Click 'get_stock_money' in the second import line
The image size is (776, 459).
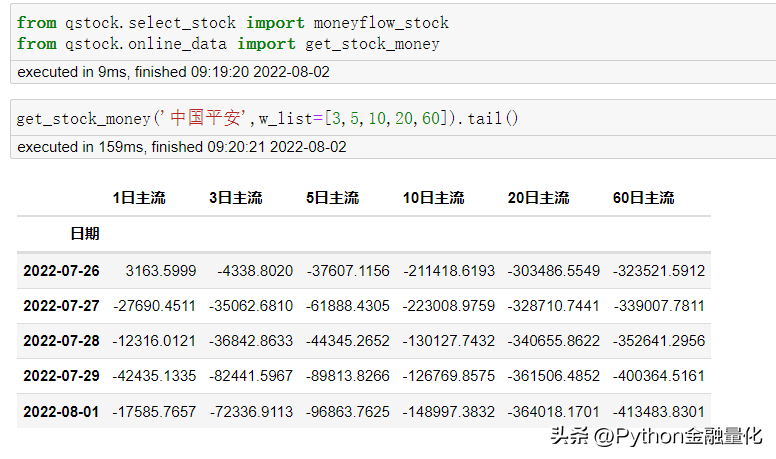pyautogui.click(x=372, y=44)
